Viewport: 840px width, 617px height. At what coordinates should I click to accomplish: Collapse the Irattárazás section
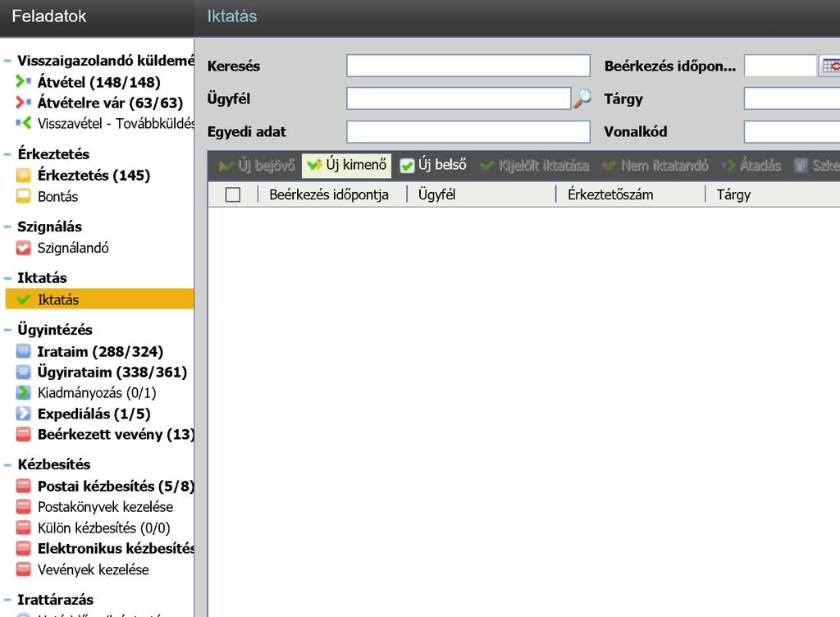pyautogui.click(x=7, y=600)
